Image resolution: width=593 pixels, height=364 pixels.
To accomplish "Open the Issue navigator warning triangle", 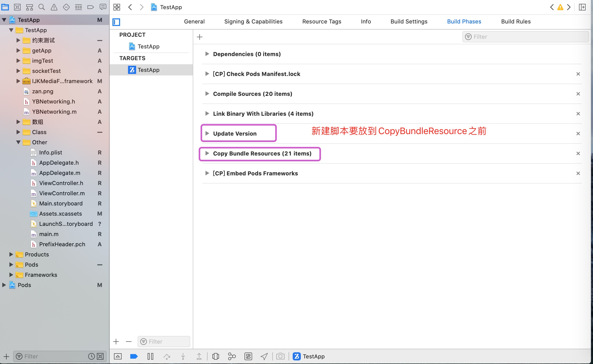I will (x=54, y=7).
